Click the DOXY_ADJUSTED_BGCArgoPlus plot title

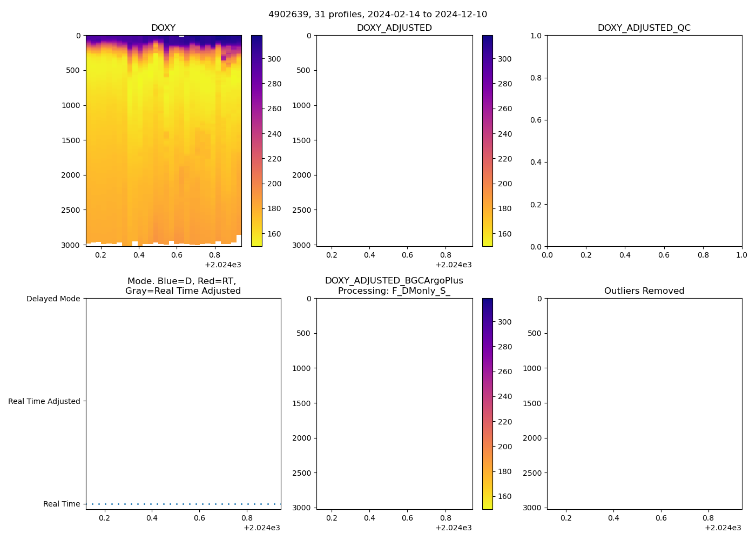tap(394, 286)
